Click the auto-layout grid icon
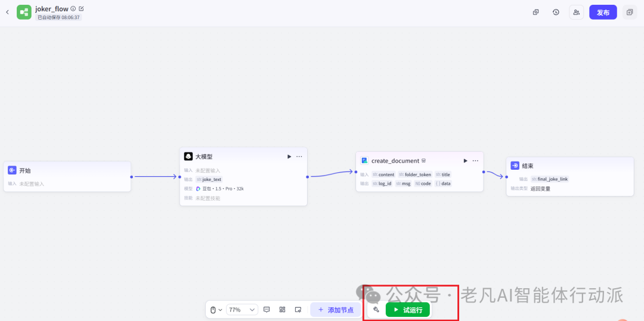 282,310
